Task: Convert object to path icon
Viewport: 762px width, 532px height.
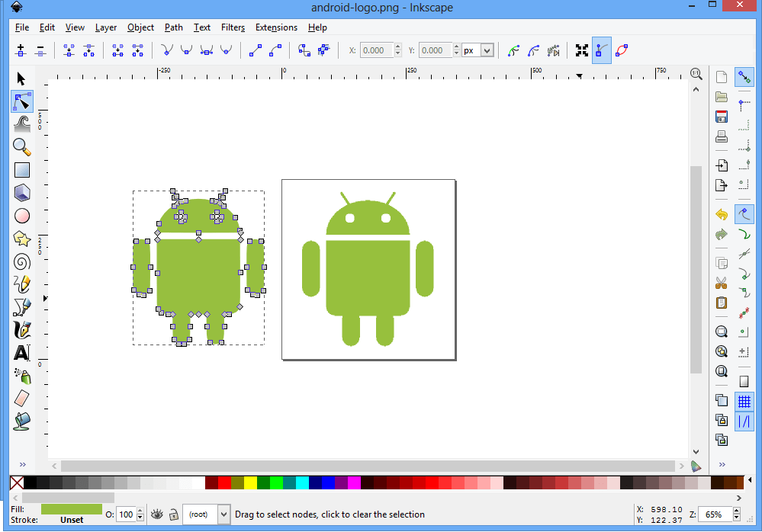Action: [x=304, y=50]
